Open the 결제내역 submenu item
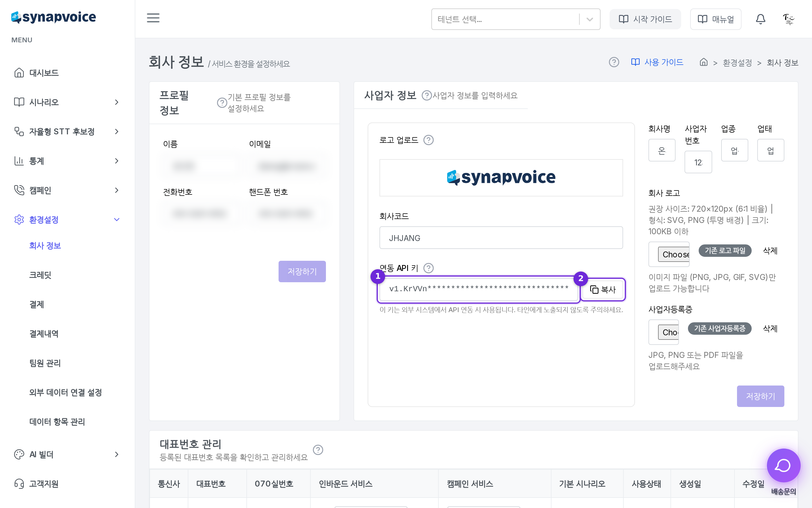The width and height of the screenshot is (812, 508). pos(44,334)
